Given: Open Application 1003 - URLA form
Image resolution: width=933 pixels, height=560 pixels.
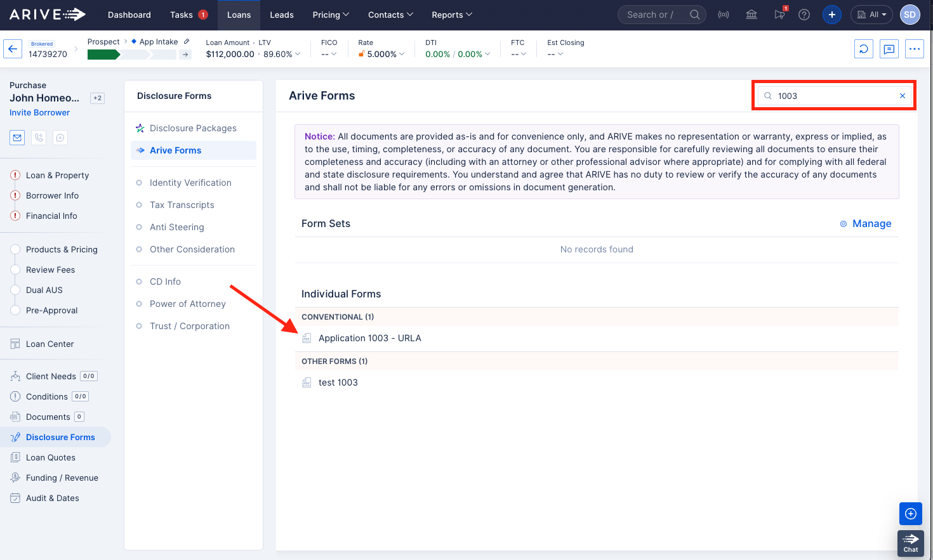Looking at the screenshot, I should coord(370,338).
